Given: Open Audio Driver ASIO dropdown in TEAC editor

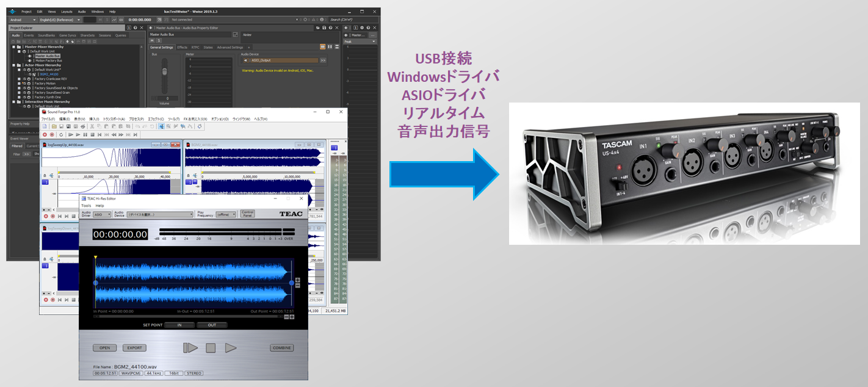Looking at the screenshot, I should point(102,214).
